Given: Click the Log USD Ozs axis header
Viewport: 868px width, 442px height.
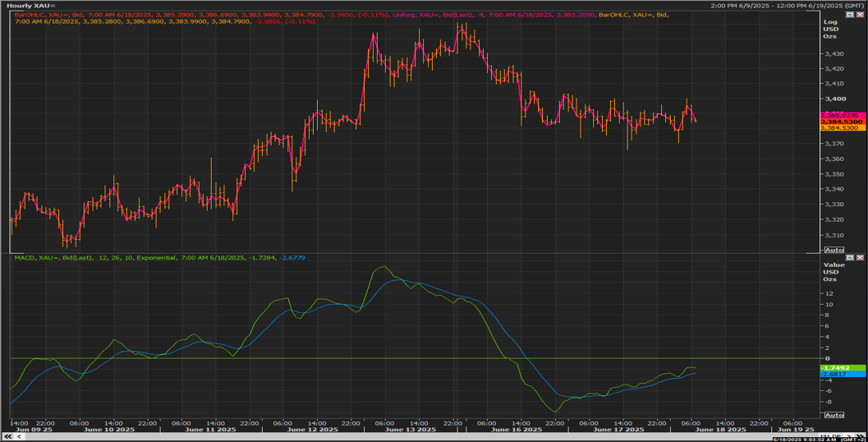Looking at the screenshot, I should pyautogui.click(x=831, y=29).
